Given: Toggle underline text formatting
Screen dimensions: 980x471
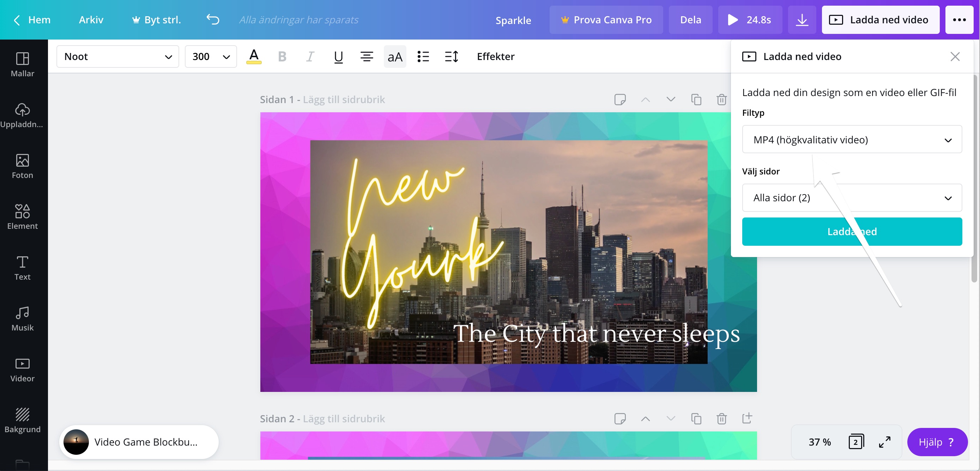Looking at the screenshot, I should point(338,56).
